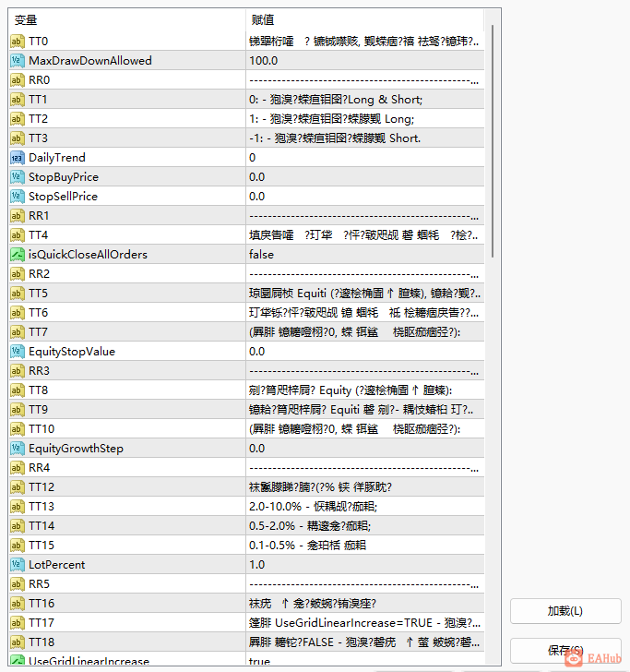The height and width of the screenshot is (672, 630).
Task: Select the 'RR5' variable name
Action: pyautogui.click(x=39, y=584)
